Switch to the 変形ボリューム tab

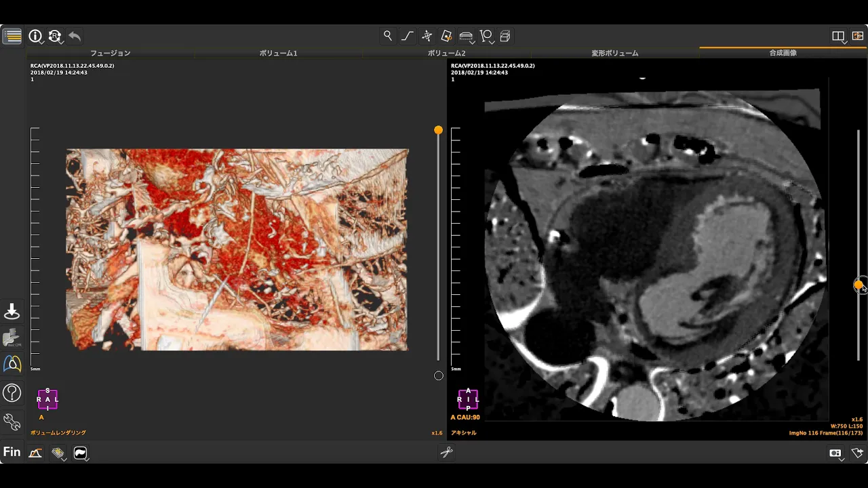(614, 53)
